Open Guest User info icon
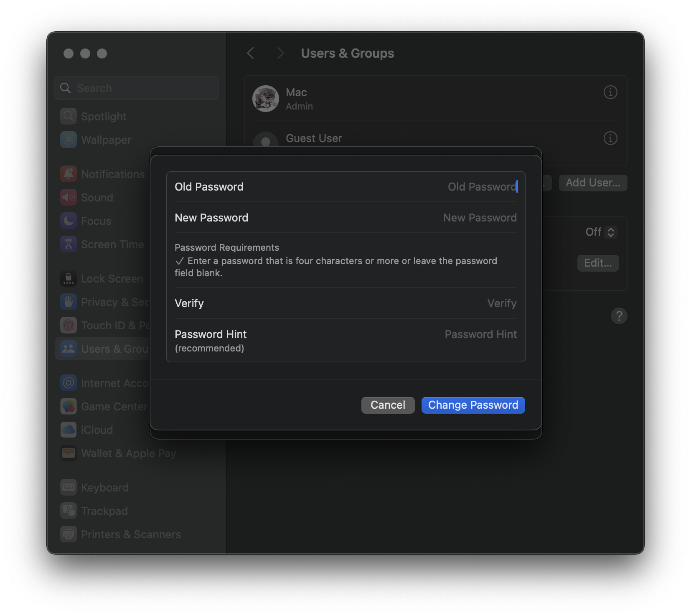The width and height of the screenshot is (691, 616). coord(610,138)
